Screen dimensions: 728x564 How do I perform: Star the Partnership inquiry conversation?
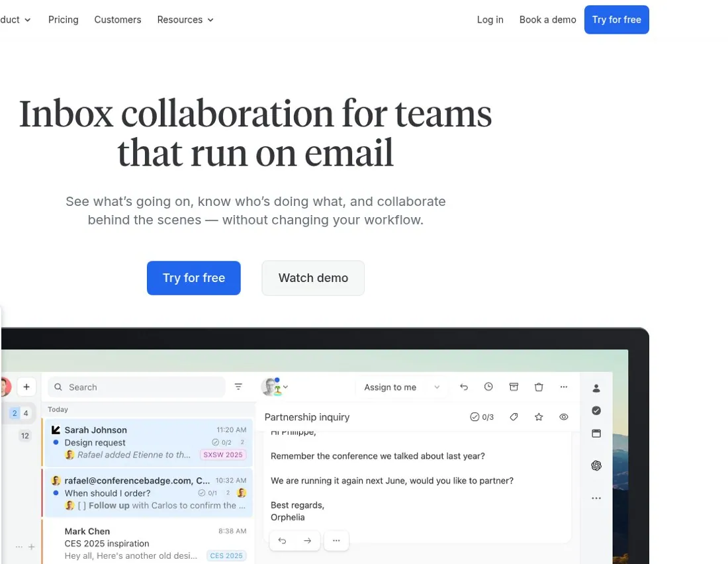point(539,417)
